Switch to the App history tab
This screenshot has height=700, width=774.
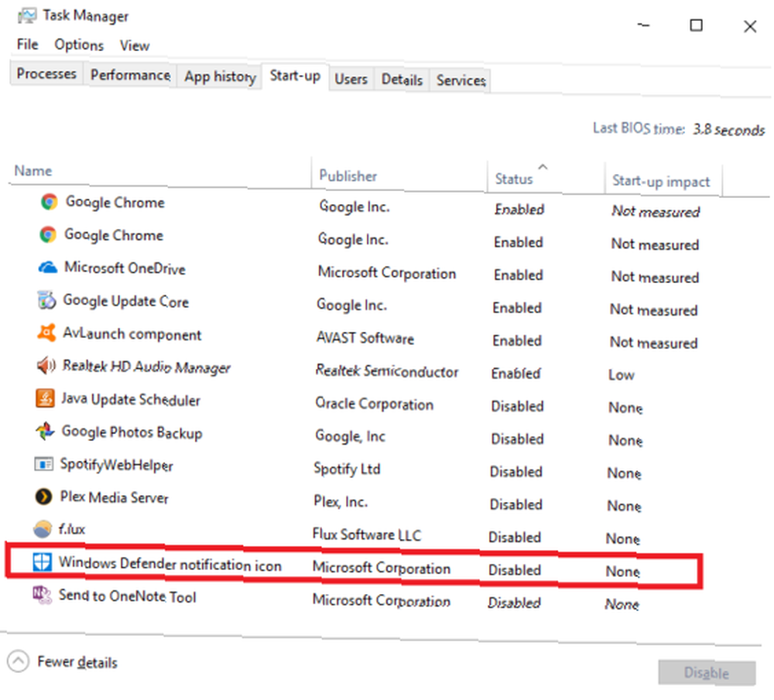coord(220,77)
